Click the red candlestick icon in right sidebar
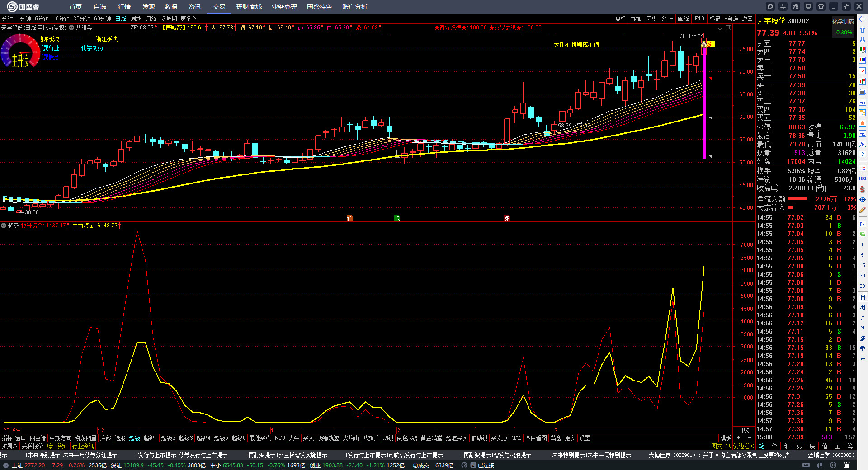This screenshot has width=868, height=470. click(x=863, y=81)
